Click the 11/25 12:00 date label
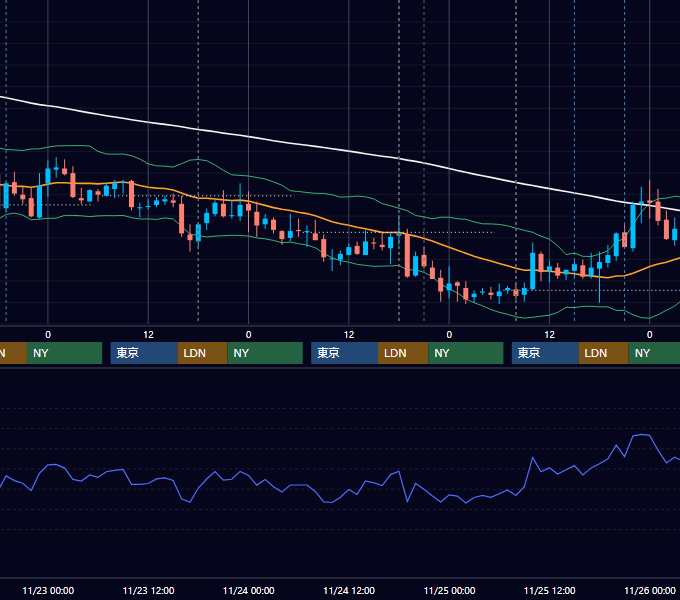This screenshot has height=600, width=680. coord(549,590)
